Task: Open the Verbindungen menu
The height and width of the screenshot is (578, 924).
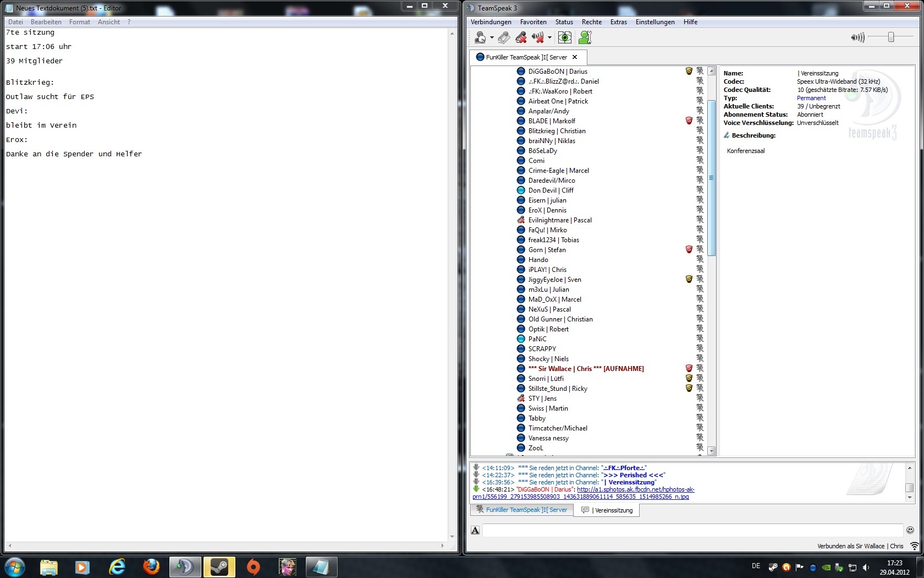Action: (491, 22)
